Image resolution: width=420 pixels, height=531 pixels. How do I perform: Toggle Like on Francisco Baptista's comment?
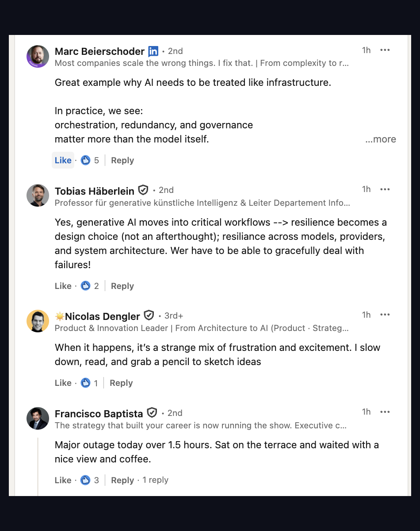click(x=63, y=480)
